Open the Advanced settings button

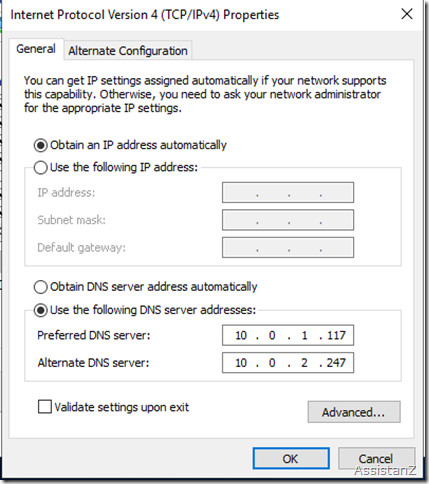tap(354, 412)
